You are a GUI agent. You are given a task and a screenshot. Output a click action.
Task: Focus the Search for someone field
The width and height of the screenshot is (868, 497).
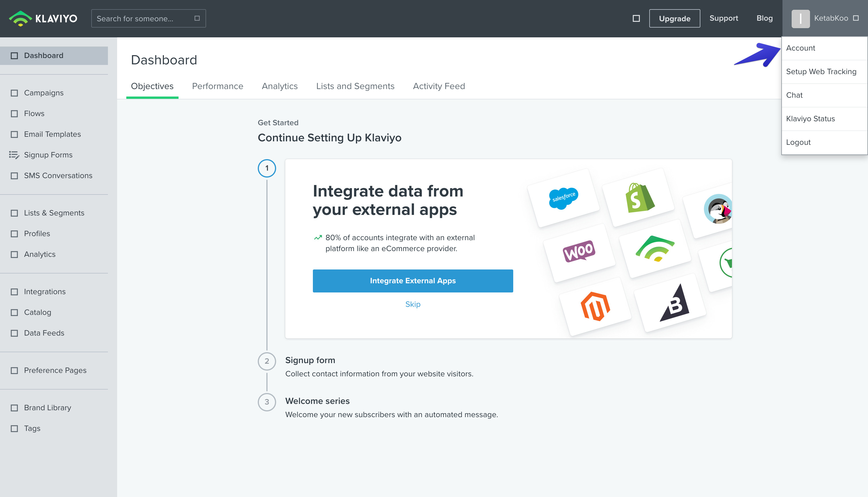click(149, 18)
